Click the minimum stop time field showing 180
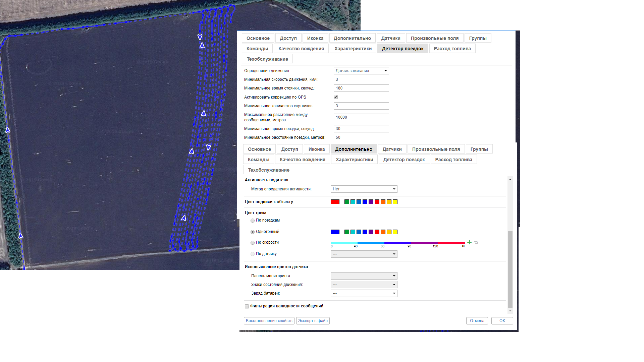The height and width of the screenshot is (362, 644). coord(361,88)
